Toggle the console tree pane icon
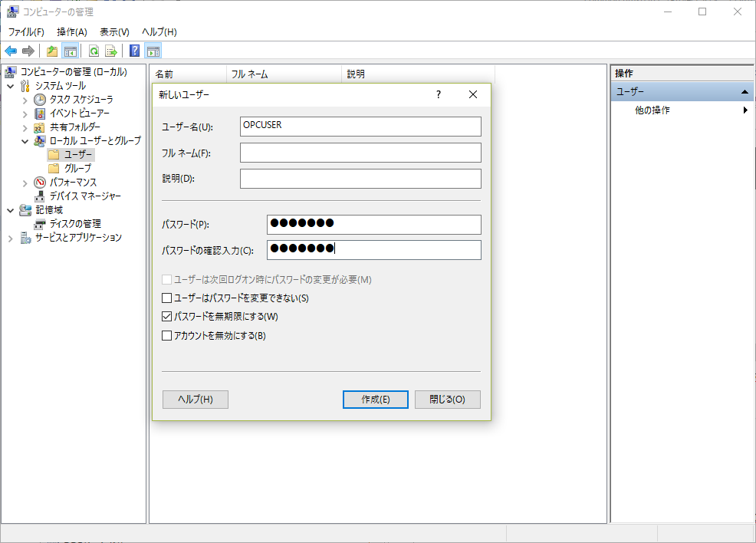756x543 pixels. click(x=70, y=51)
